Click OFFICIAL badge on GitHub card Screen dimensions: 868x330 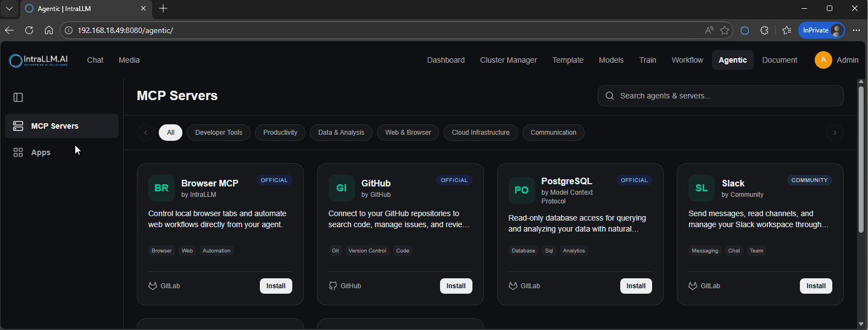coord(454,180)
